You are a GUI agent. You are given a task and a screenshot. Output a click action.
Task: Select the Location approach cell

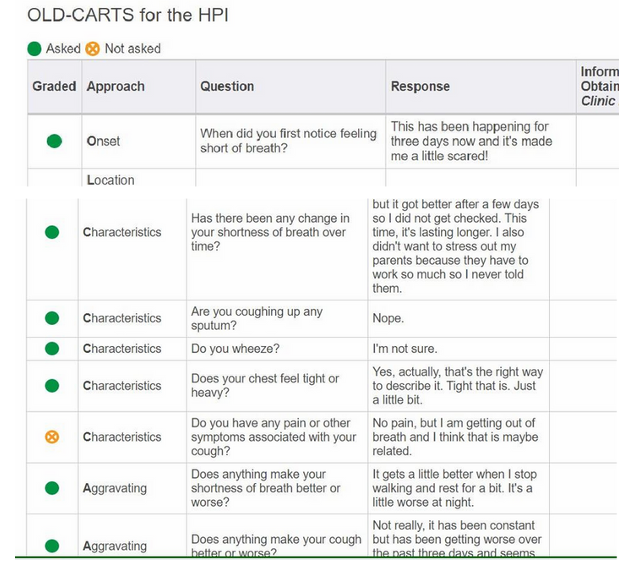pyautogui.click(x=139, y=178)
